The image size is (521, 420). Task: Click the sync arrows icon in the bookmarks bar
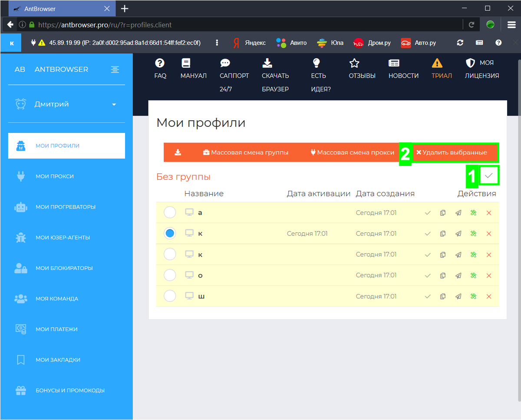pyautogui.click(x=460, y=43)
